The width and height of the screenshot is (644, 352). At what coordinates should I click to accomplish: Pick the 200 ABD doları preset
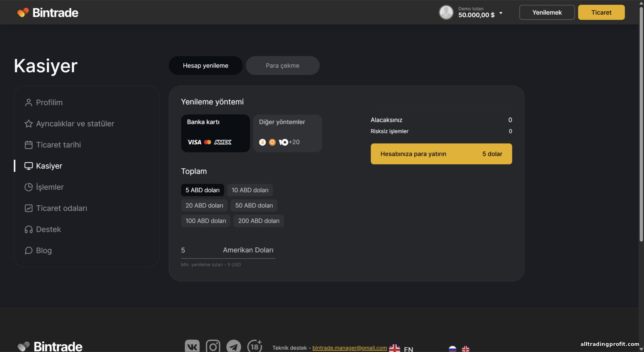click(258, 221)
